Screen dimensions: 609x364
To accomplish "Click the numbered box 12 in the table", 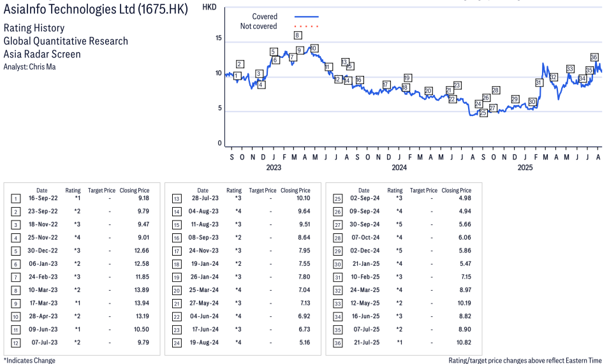I will click(15, 343).
